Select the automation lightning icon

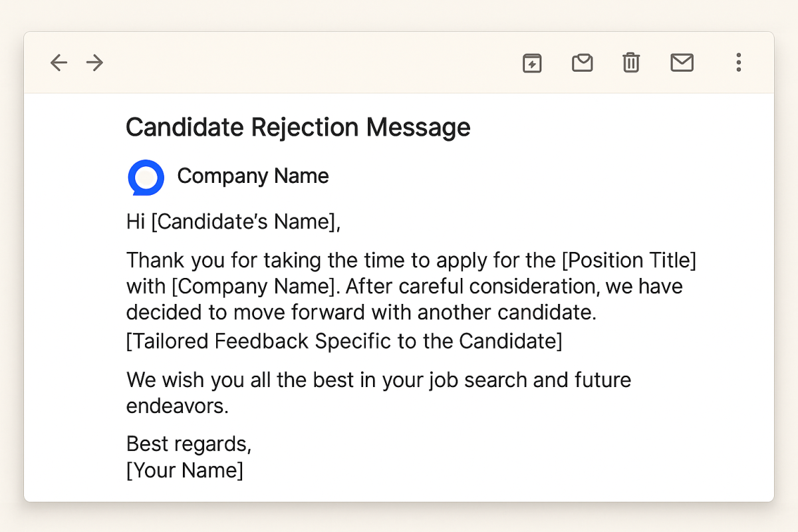coord(531,63)
